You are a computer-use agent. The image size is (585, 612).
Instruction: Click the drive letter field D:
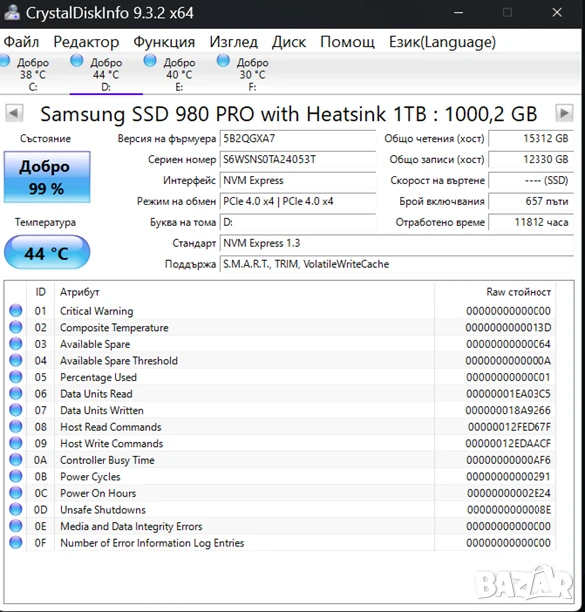pos(297,222)
